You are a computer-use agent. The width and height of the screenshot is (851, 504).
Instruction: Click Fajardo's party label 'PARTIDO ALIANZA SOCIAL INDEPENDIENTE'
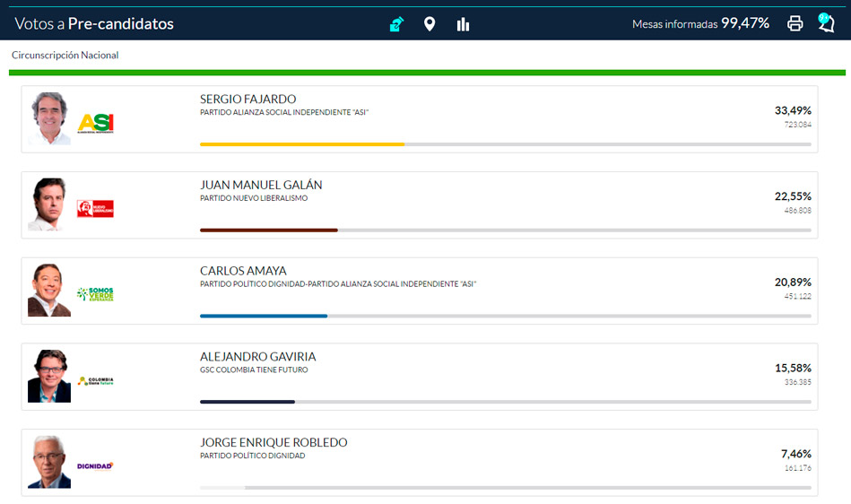click(x=284, y=112)
